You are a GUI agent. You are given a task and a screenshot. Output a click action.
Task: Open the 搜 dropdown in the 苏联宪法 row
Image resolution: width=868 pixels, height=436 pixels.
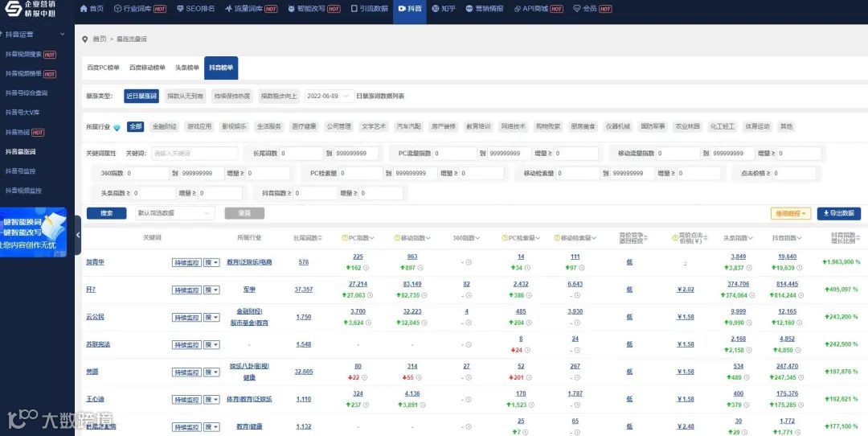tap(211, 344)
